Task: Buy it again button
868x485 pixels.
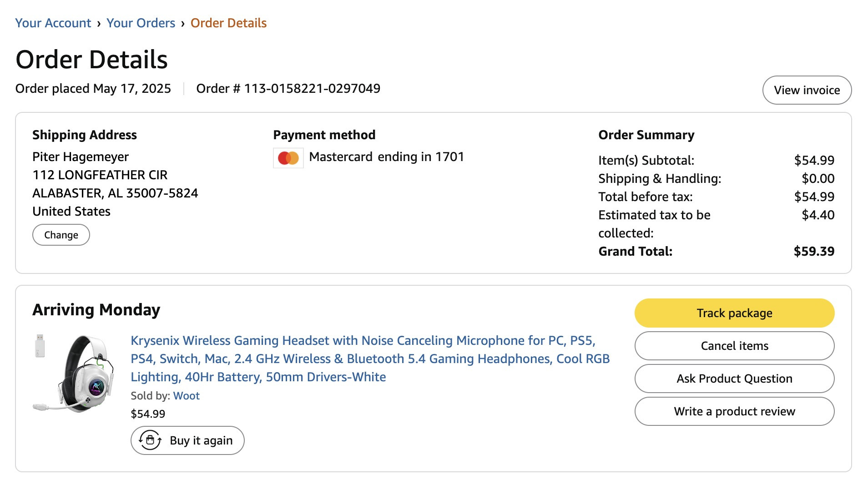Action: coord(187,440)
